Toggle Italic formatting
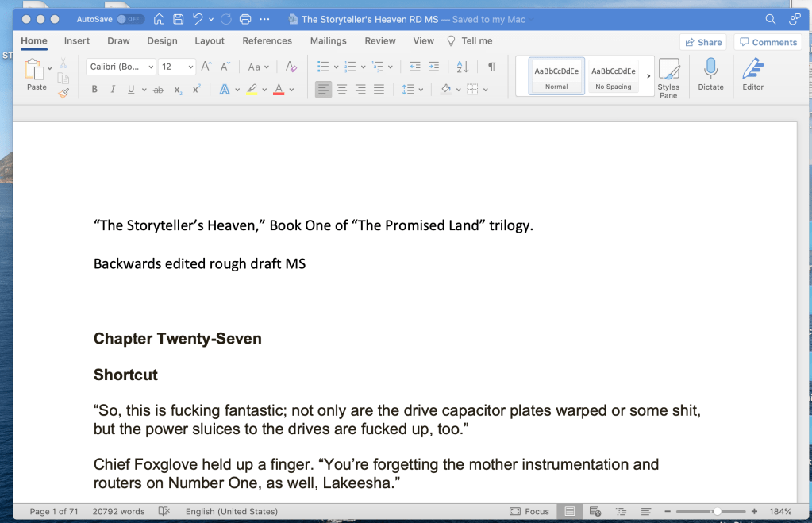 (113, 90)
